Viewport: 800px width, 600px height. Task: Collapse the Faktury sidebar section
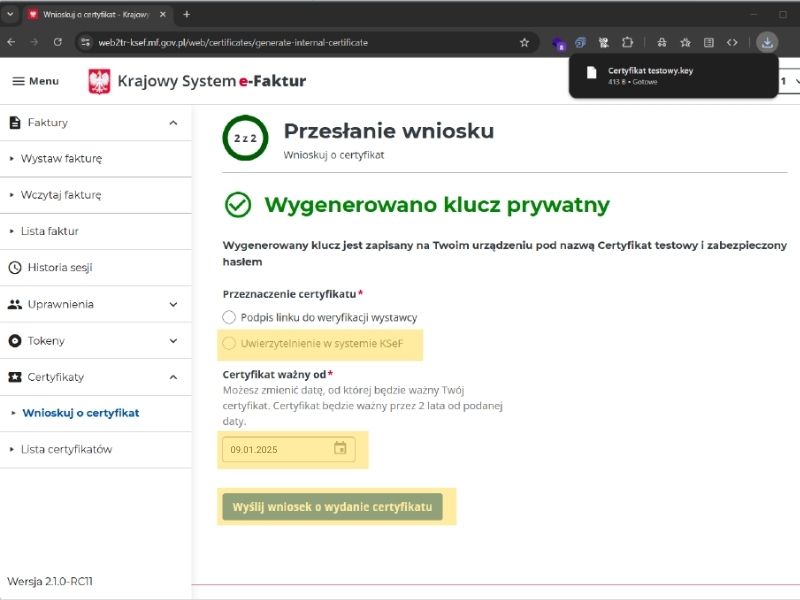coord(173,123)
